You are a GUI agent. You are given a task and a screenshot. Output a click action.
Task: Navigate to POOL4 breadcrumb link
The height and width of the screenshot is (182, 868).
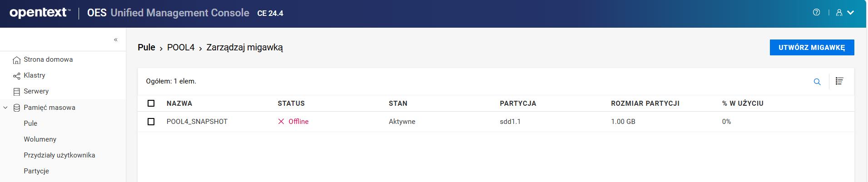[x=181, y=48]
